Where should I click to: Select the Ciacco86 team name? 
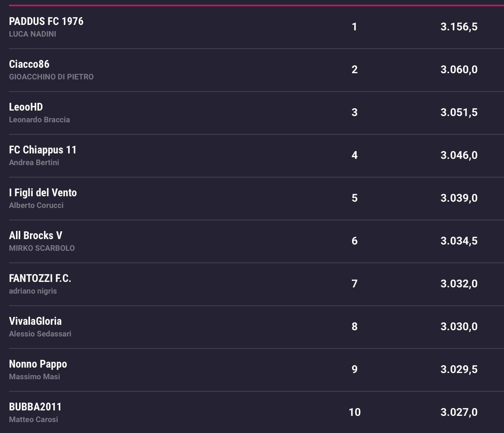pos(29,64)
